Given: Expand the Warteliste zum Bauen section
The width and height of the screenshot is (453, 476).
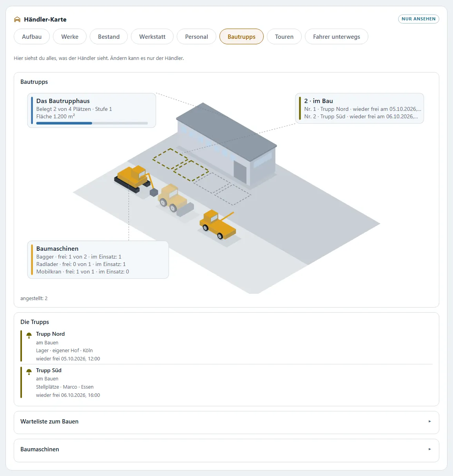Looking at the screenshot, I should click(x=226, y=422).
